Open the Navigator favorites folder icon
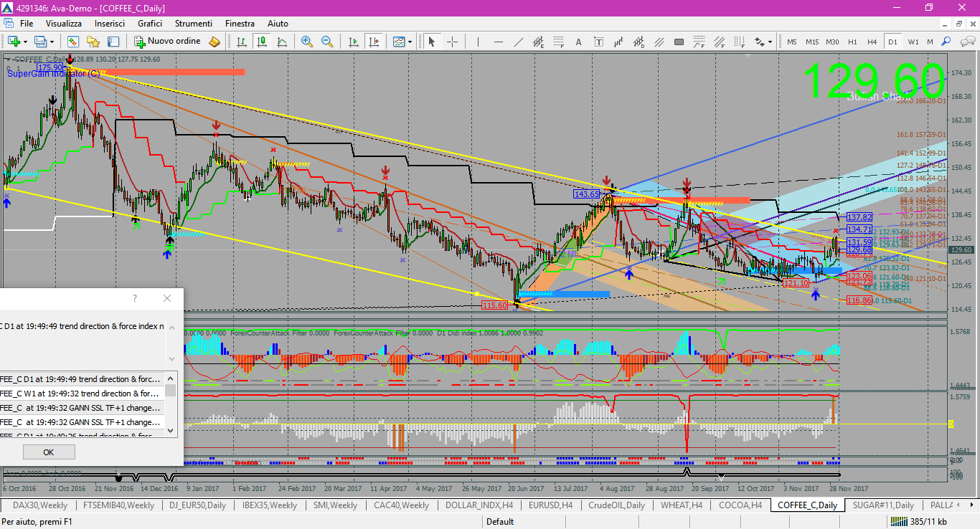Image resolution: width=980 pixels, height=529 pixels. coord(93,42)
